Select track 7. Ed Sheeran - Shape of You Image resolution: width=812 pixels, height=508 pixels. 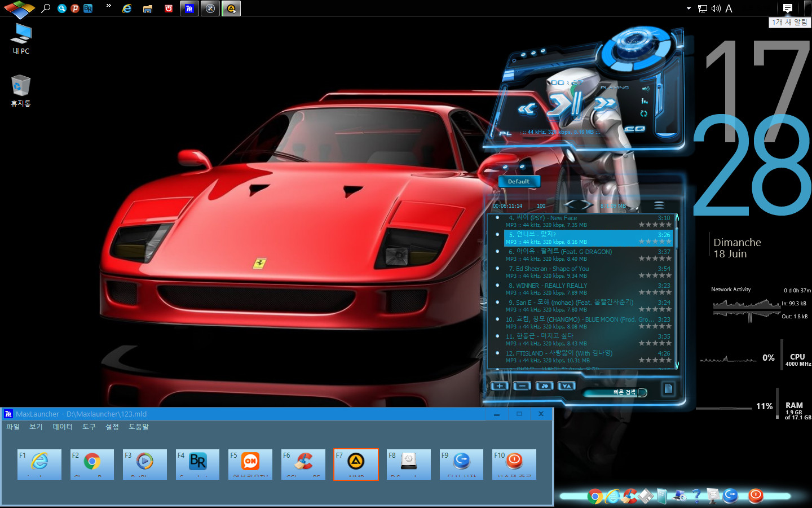point(588,272)
